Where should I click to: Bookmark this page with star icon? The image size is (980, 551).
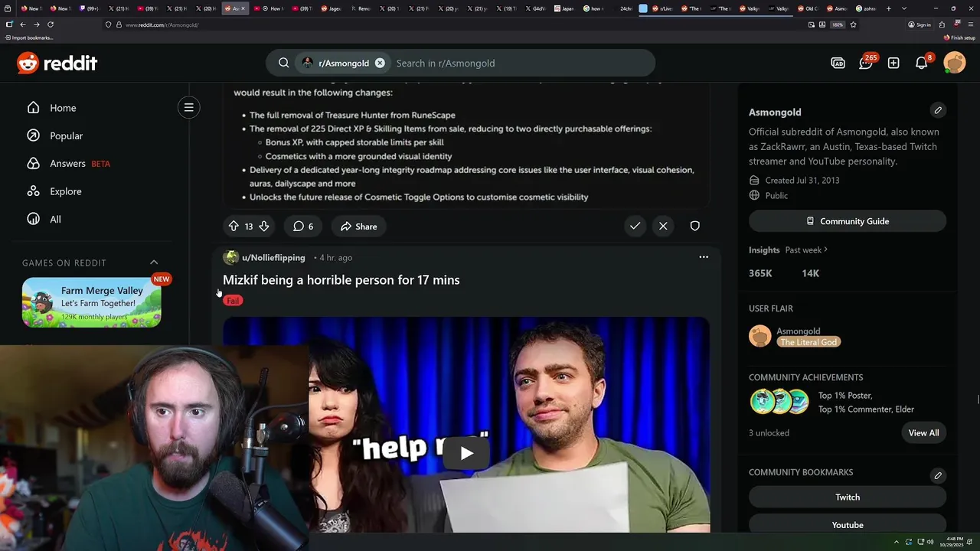[x=853, y=24]
